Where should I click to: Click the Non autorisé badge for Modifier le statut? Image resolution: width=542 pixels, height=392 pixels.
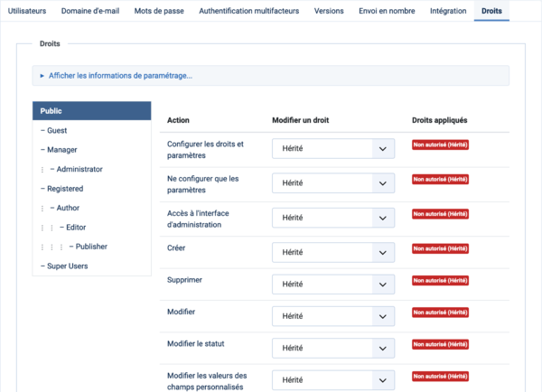(440, 344)
